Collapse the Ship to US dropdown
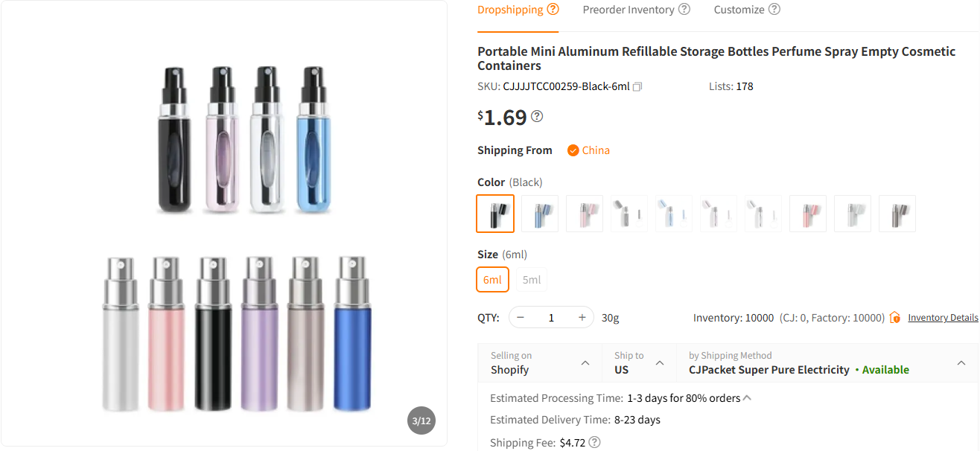Image resolution: width=980 pixels, height=451 pixels. 660,362
